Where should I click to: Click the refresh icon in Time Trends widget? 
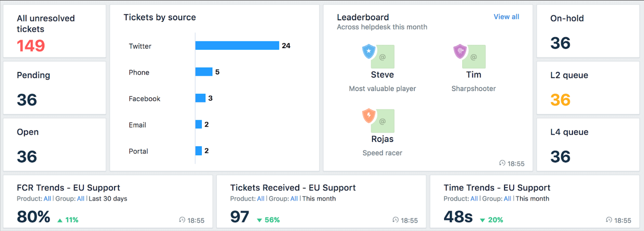pyautogui.click(x=609, y=220)
